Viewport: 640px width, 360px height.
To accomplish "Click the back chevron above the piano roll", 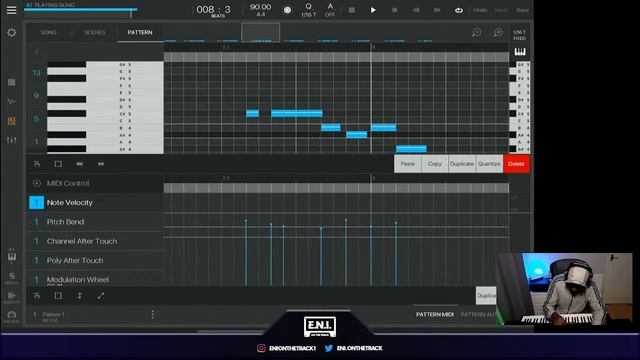I will pos(37,52).
